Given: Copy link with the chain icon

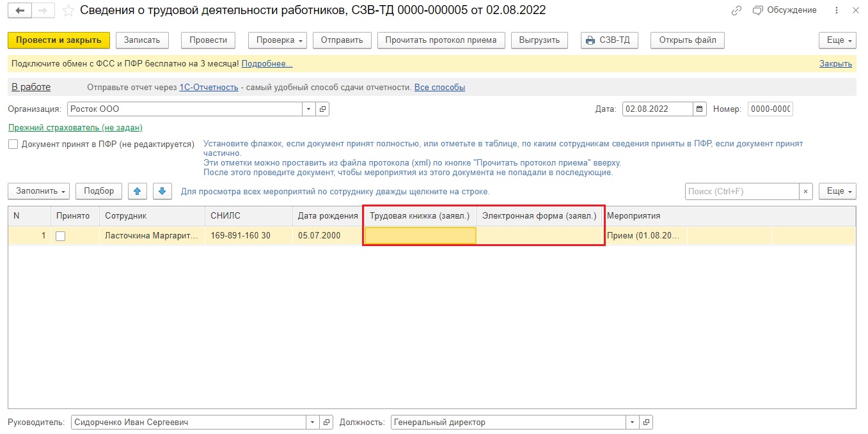Looking at the screenshot, I should (738, 11).
